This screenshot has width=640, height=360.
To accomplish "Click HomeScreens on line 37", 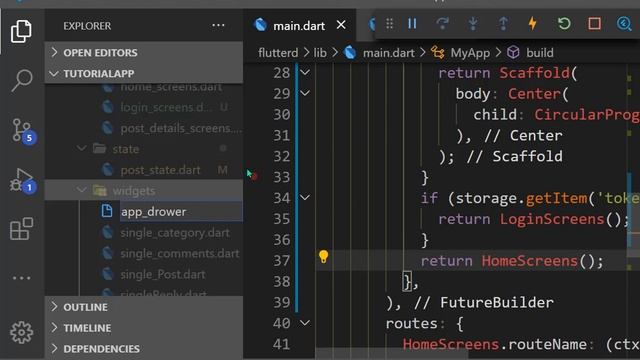I will (x=529, y=261).
